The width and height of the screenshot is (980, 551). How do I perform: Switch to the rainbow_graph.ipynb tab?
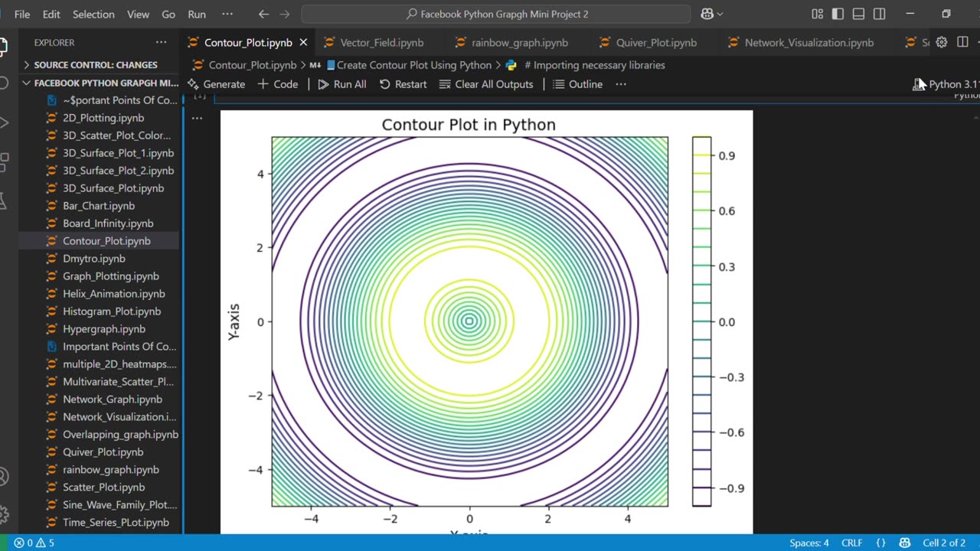519,43
